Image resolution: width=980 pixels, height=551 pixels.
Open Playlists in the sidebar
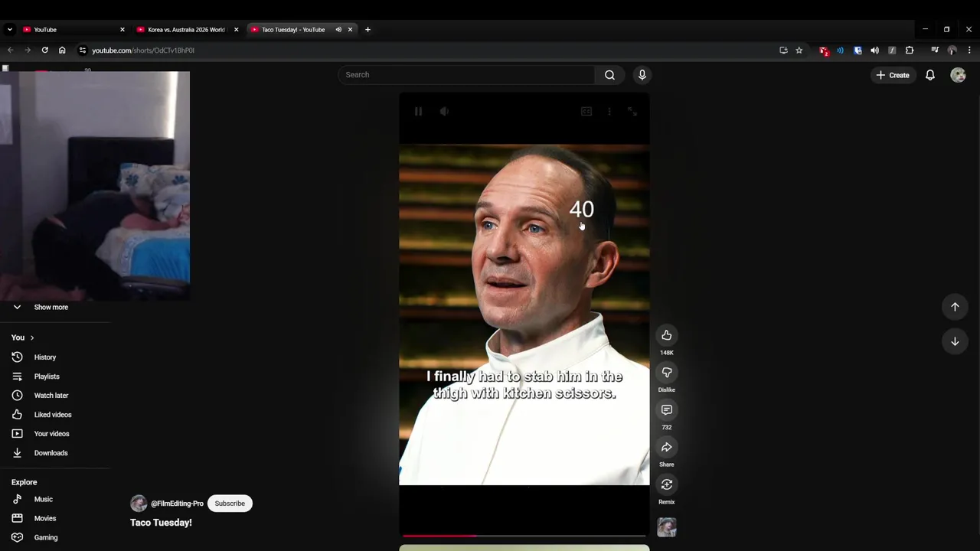[x=47, y=377]
